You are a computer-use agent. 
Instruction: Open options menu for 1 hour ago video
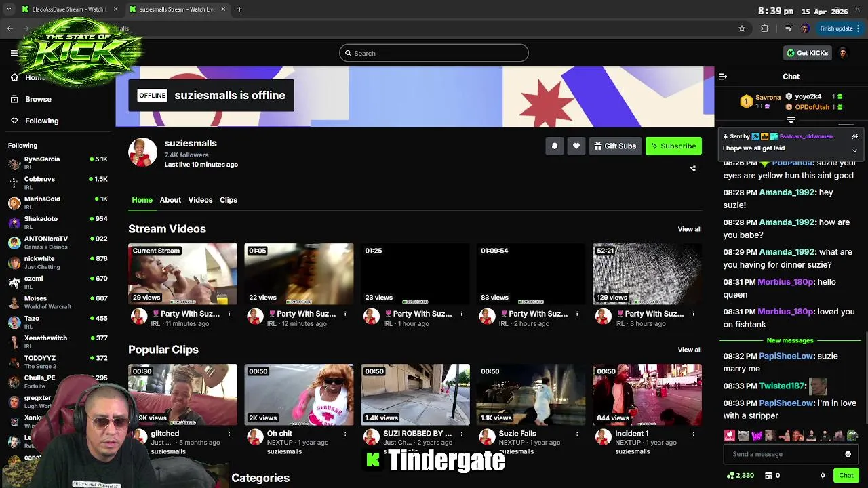[461, 314]
